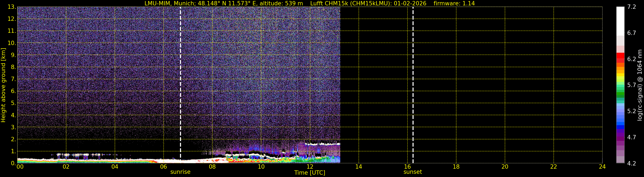Click the height axis tick label 1
Image resolution: width=644 pixels, height=177 pixels.
13,151
